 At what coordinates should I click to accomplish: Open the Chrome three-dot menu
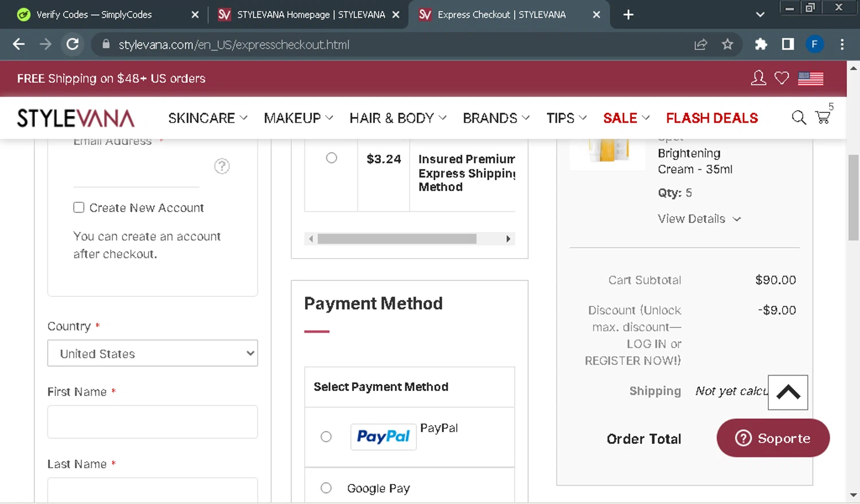842,44
